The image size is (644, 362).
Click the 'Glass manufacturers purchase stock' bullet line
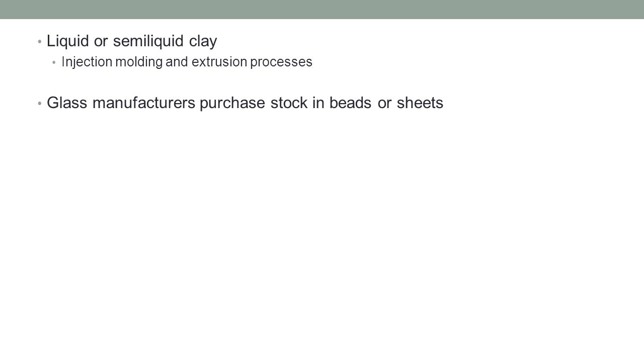point(245,103)
